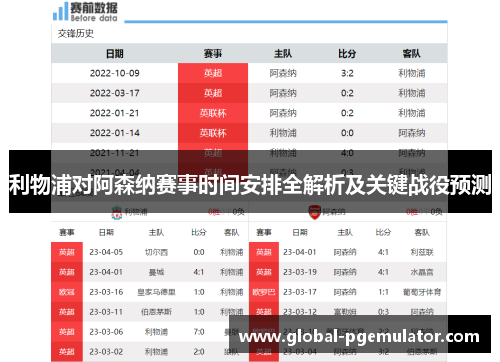
Task: Click 水晶宫 in the 23-03-19 row
Action: pos(422,272)
